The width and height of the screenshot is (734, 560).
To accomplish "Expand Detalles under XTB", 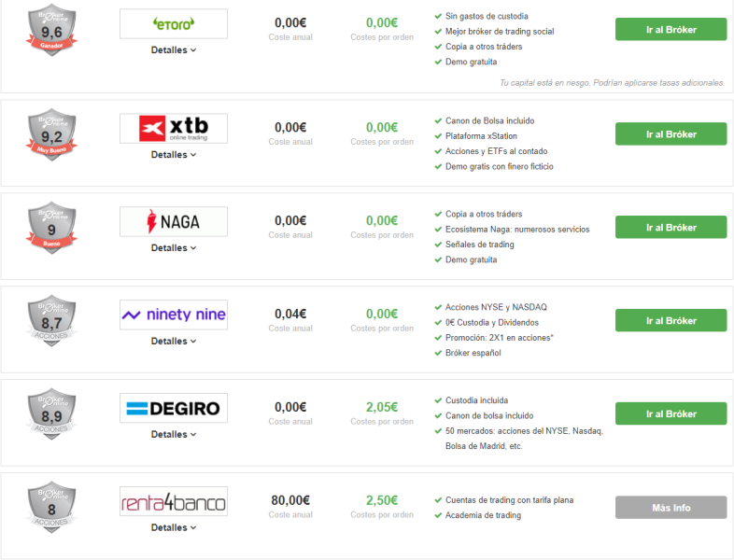I will pos(173,154).
